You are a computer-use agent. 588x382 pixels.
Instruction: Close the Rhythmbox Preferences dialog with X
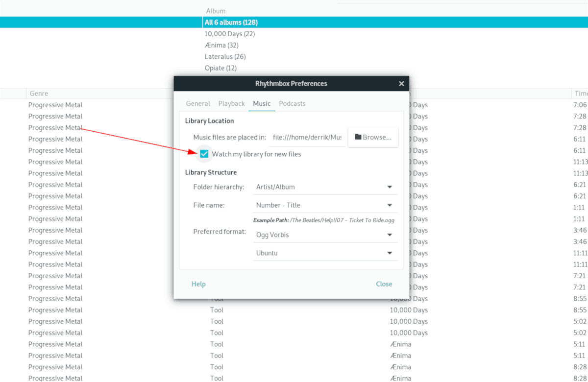pyautogui.click(x=401, y=84)
